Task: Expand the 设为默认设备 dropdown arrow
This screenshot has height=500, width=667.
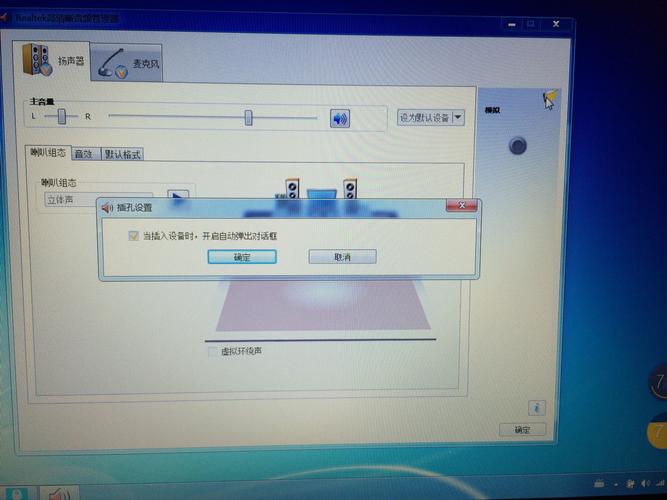Action: (458, 117)
